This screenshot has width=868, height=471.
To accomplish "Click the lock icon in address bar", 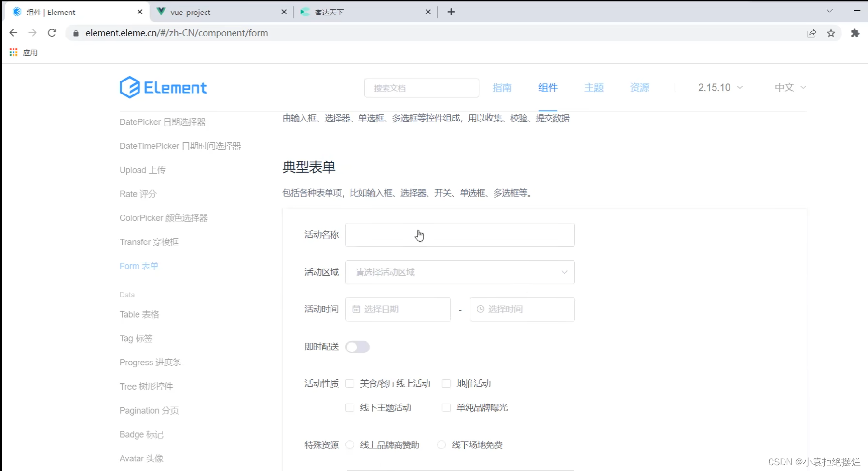I will pos(76,33).
